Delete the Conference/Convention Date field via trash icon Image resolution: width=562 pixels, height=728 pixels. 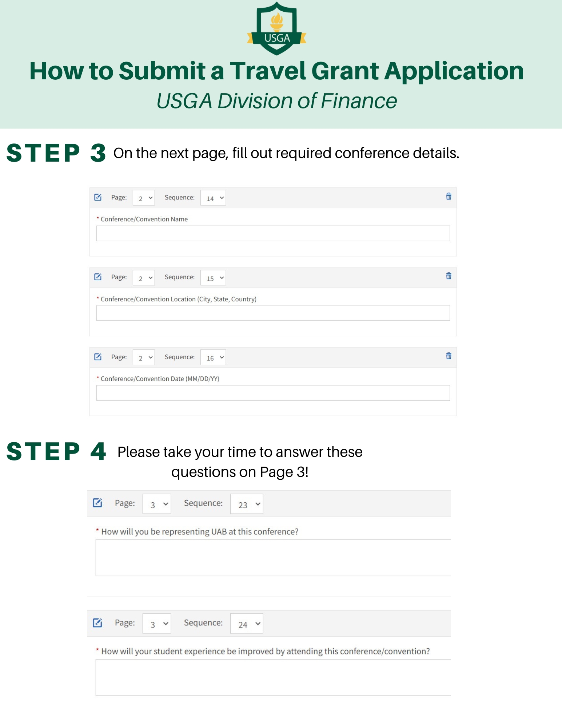pos(449,356)
